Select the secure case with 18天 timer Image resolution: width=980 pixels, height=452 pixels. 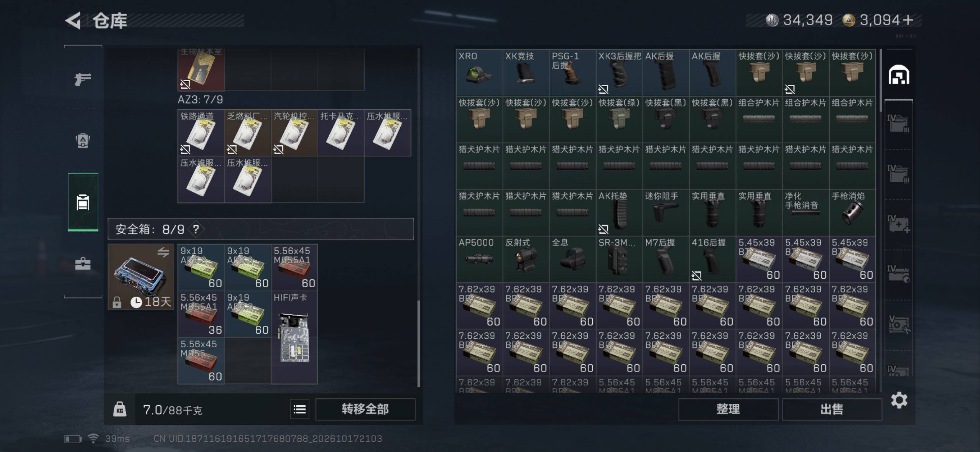pos(141,277)
